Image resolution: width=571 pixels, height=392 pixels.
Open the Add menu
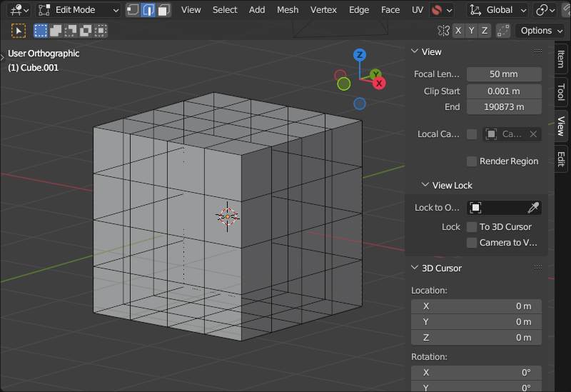tap(257, 10)
